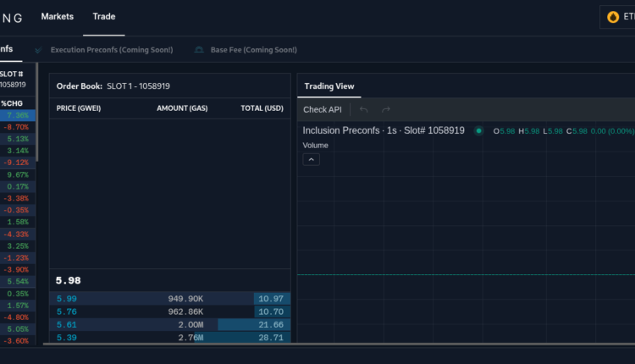Sort by PRICE (GWEI) column header
This screenshot has width=635, height=364.
click(79, 108)
